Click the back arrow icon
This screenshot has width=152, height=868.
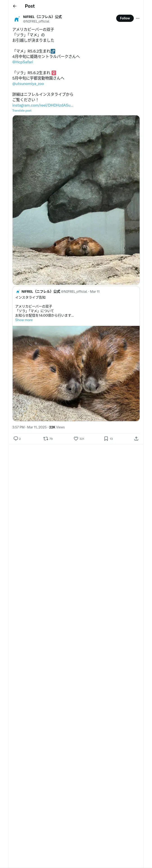tap(14, 6)
